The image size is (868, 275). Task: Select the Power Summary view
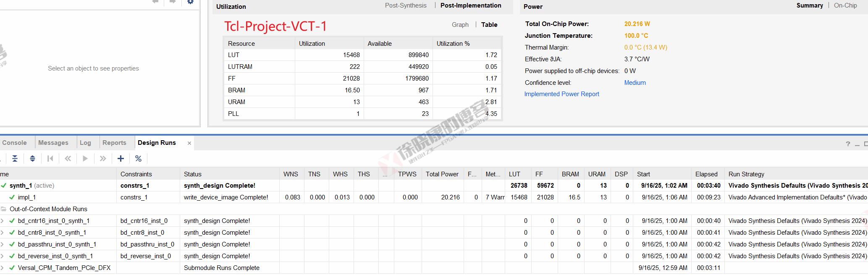[x=810, y=5]
